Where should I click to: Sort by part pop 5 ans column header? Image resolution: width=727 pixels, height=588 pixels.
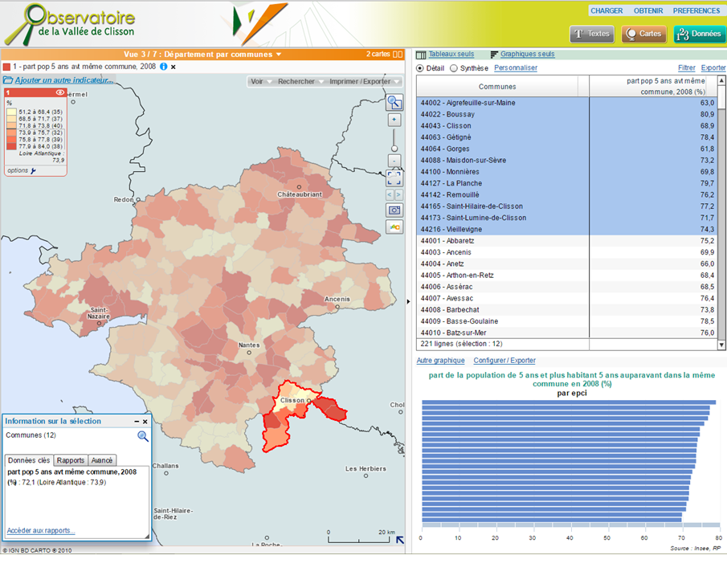pos(653,86)
